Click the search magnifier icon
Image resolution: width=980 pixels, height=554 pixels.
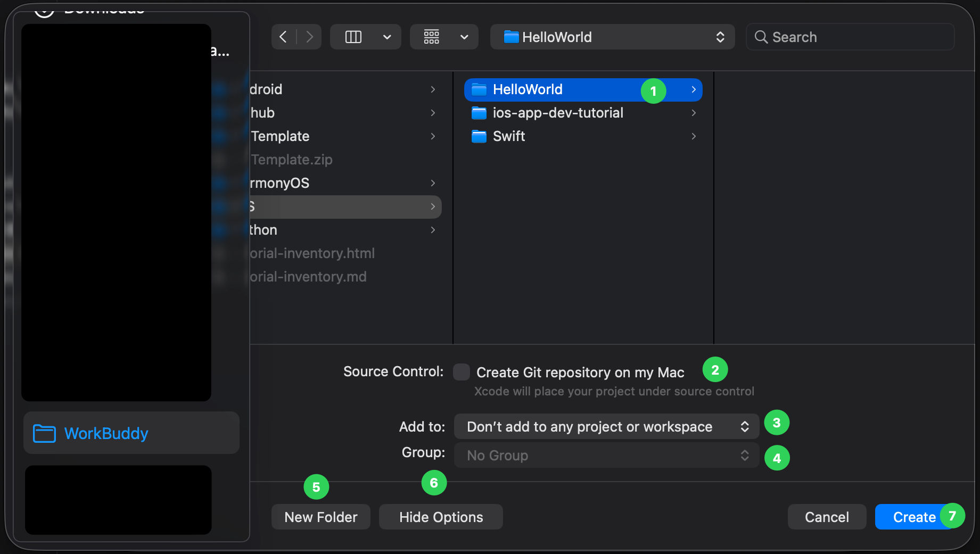[761, 37]
